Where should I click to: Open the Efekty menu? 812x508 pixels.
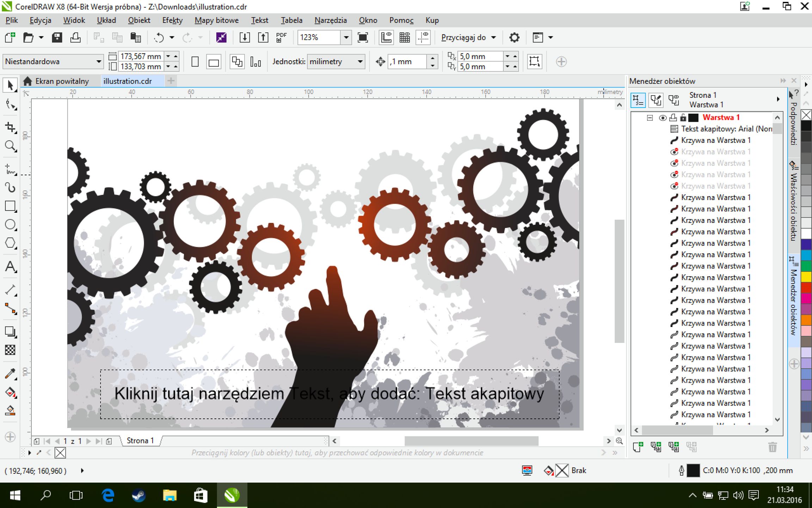[x=172, y=20]
